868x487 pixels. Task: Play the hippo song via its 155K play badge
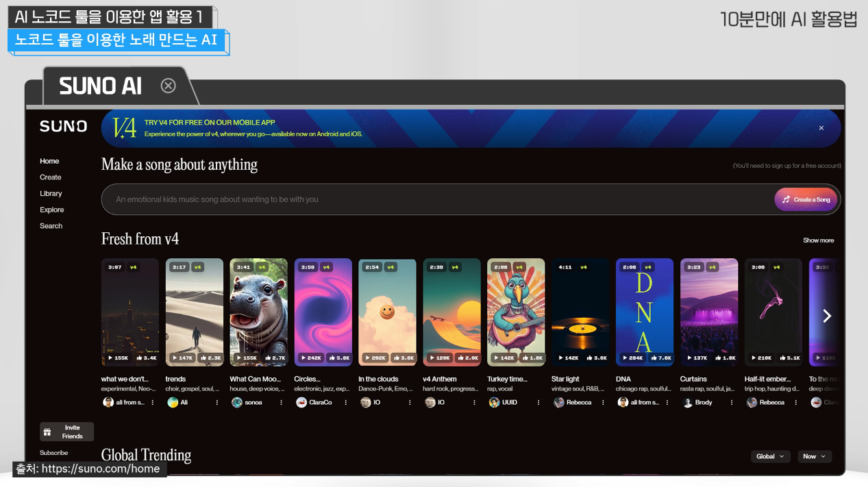click(x=246, y=358)
